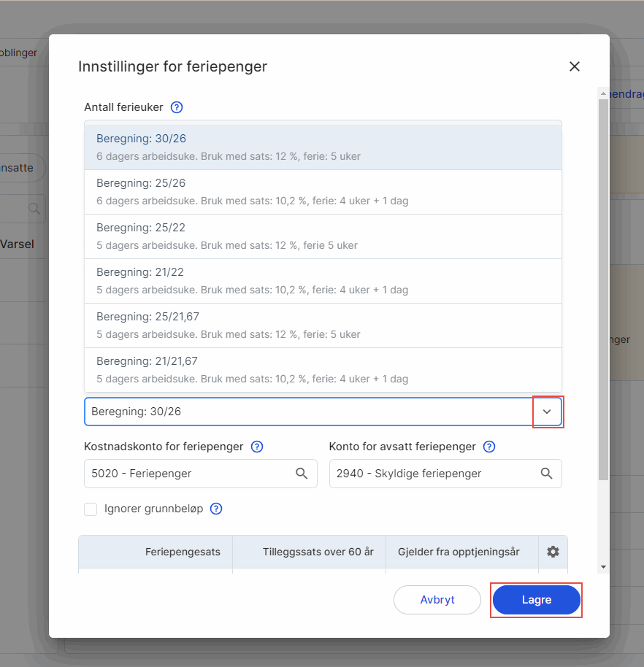Show help for Ignorer grunnbeløp
Screen dimensions: 644x667
[x=216, y=509]
